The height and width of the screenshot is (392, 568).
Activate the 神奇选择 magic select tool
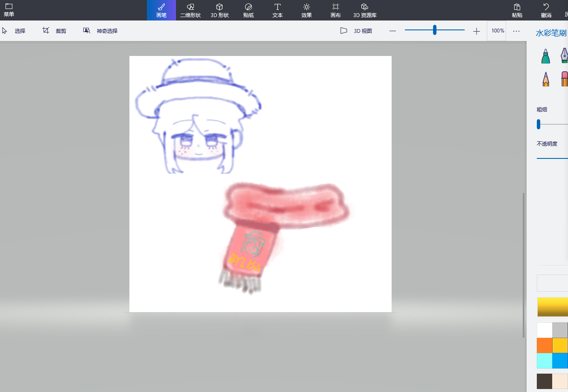(x=100, y=31)
